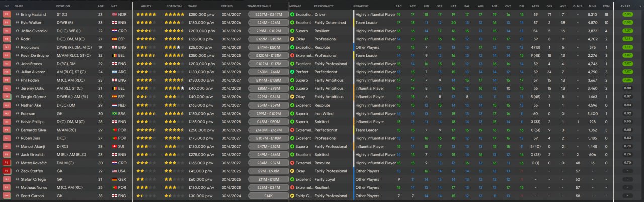Select Scott Carson age 38

[x=101, y=196]
